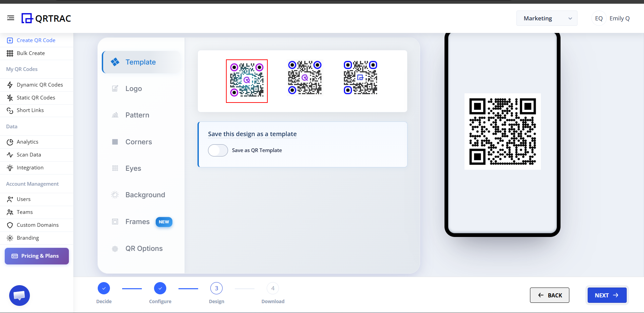This screenshot has height=313, width=644.
Task: Click the Scan Data pulse icon
Action: coord(10,155)
